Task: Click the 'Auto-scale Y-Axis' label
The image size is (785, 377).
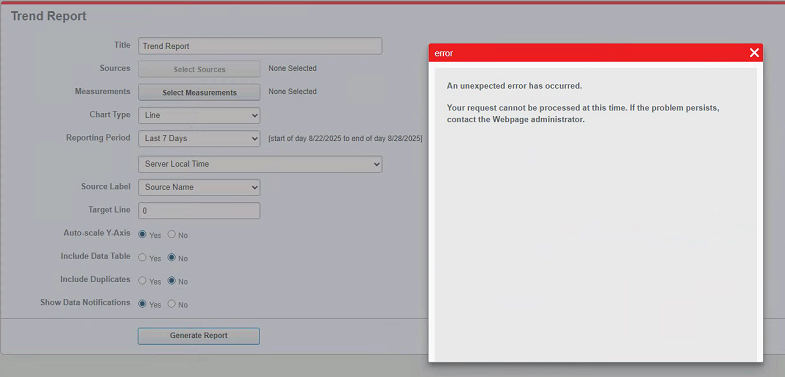Action: tap(97, 233)
